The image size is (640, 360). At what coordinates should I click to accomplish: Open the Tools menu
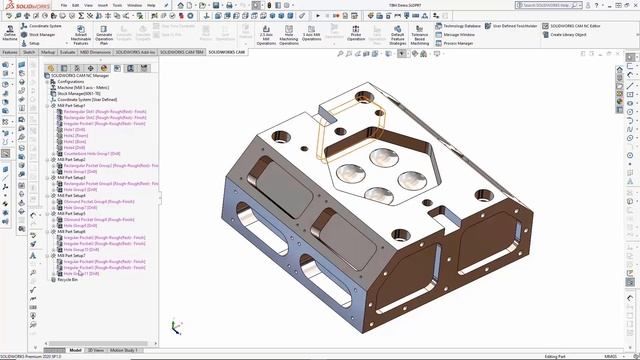[x=117, y=5]
